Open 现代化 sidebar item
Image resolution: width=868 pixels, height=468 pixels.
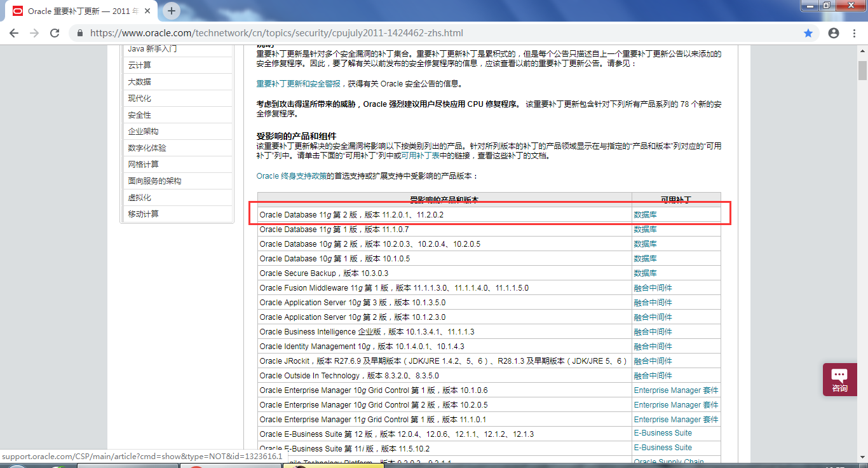tap(139, 98)
